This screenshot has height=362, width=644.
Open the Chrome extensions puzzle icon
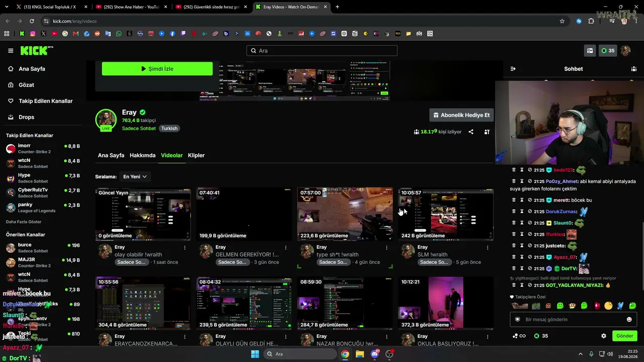[591, 21]
